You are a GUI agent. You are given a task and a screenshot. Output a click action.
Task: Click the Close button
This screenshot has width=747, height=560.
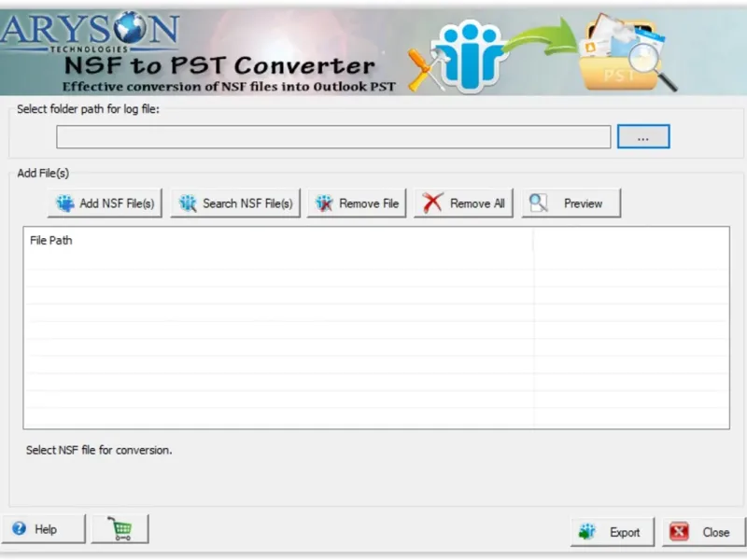(x=703, y=532)
